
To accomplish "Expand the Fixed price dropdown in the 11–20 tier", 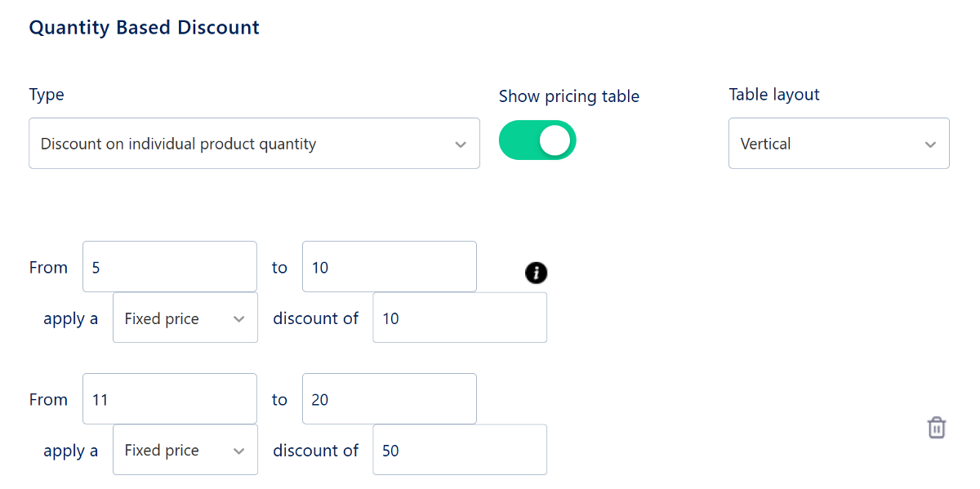I will tap(185, 450).
